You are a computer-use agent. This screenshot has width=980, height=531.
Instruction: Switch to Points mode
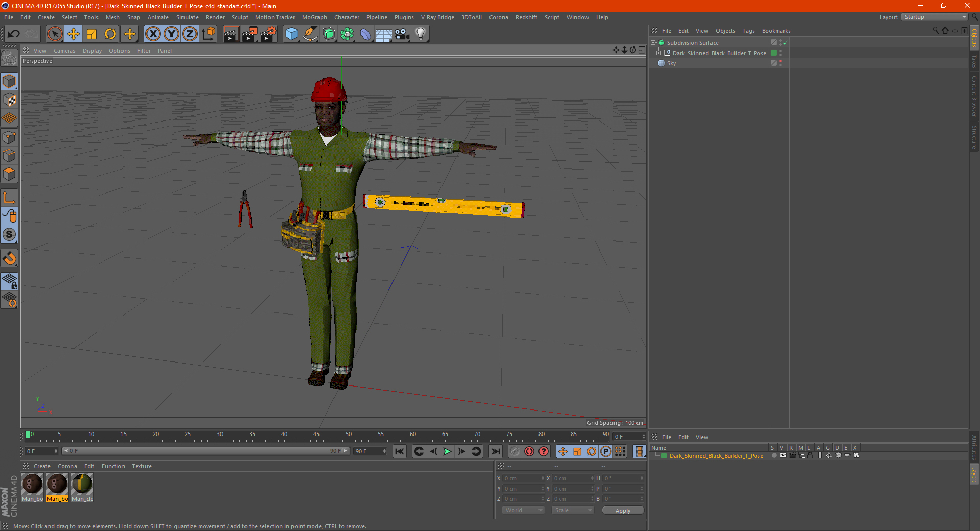click(x=9, y=137)
